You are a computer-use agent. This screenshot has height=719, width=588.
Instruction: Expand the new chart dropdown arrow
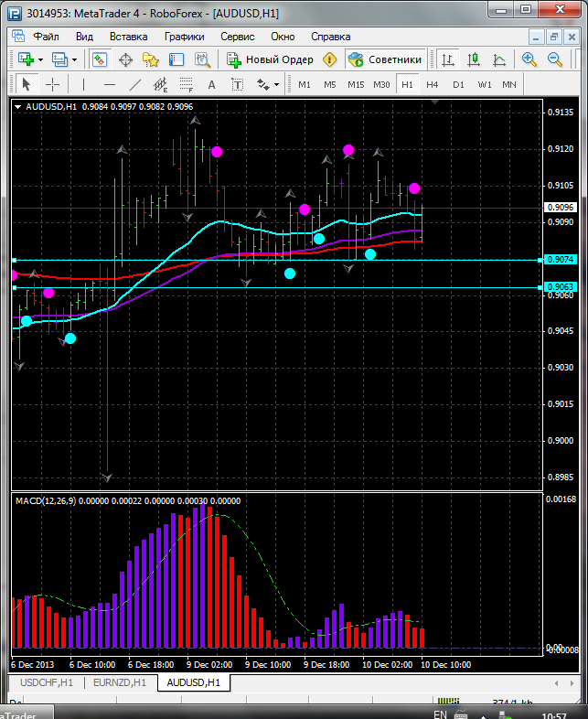tap(40, 59)
